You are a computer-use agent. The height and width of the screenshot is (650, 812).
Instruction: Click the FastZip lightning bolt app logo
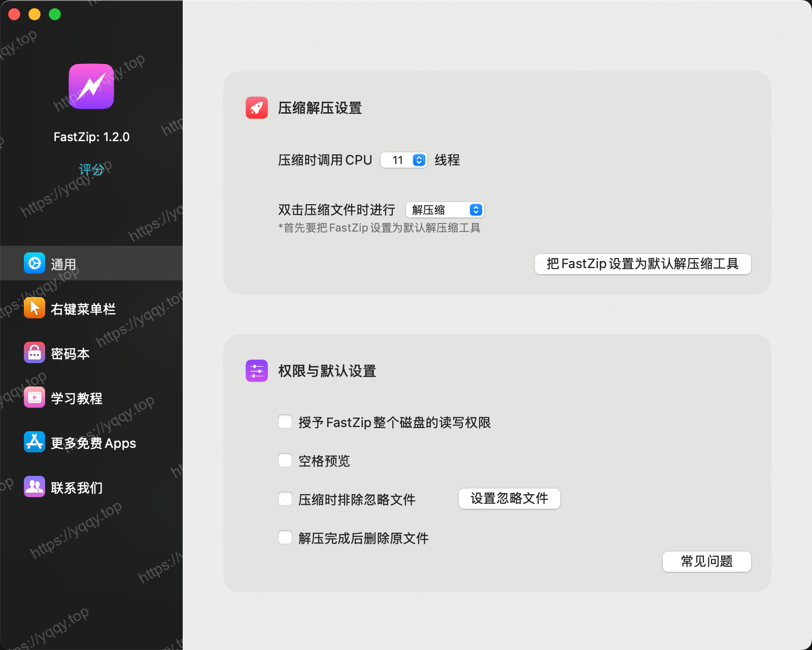[x=91, y=86]
